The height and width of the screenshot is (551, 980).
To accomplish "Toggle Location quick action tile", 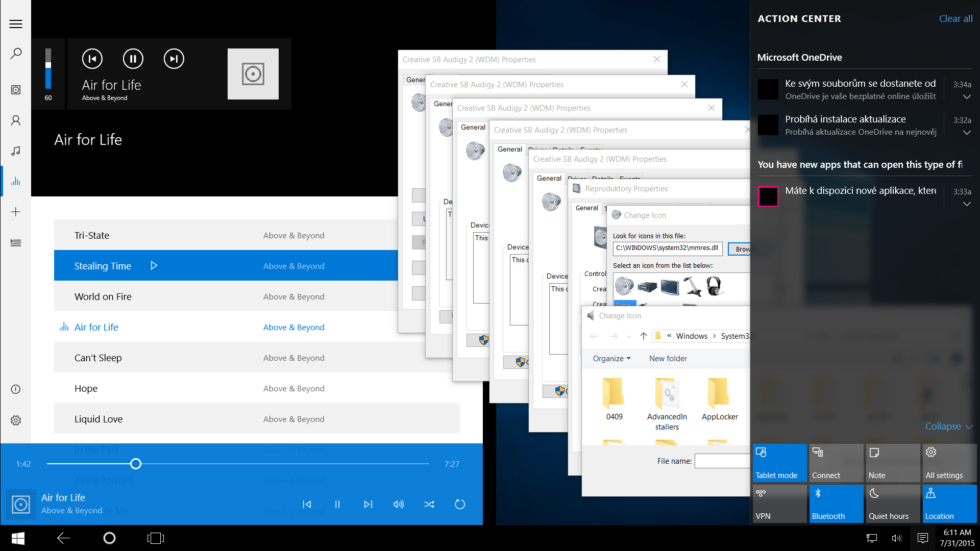I will pos(949,504).
